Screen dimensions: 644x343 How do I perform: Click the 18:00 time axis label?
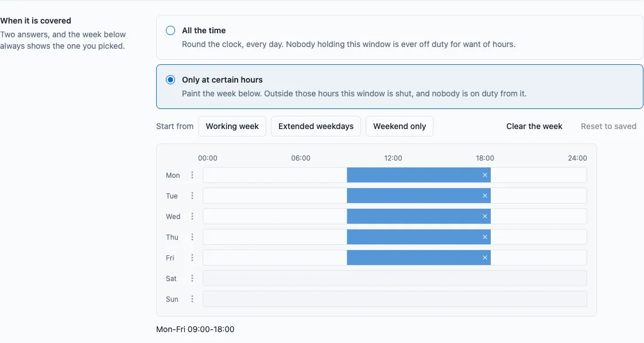(x=485, y=158)
